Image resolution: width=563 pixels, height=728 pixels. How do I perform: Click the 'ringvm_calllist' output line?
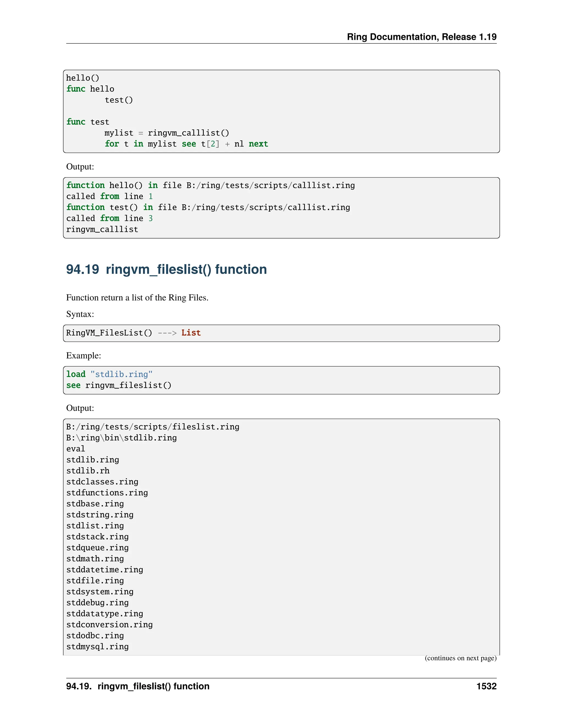click(x=102, y=229)
